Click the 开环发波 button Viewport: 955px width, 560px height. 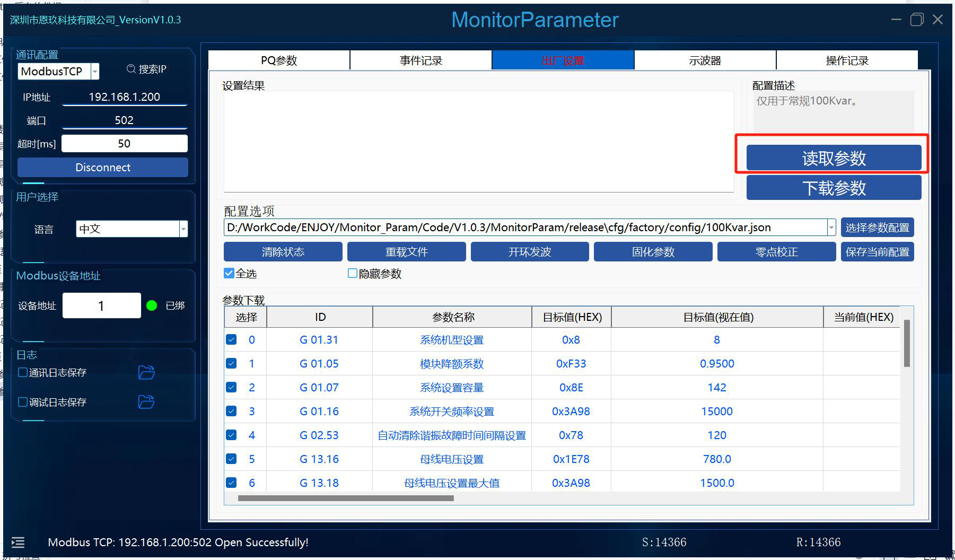pos(530,252)
